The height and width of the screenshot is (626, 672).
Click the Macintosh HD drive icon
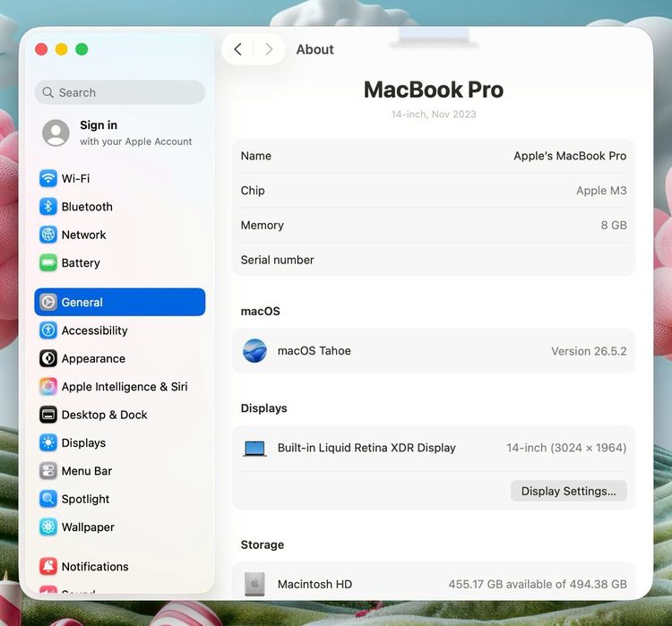coord(254,584)
